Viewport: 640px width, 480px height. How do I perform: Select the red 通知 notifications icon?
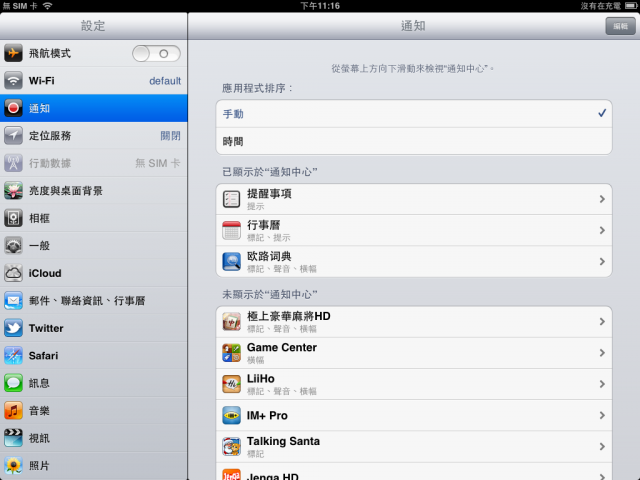tap(13, 108)
